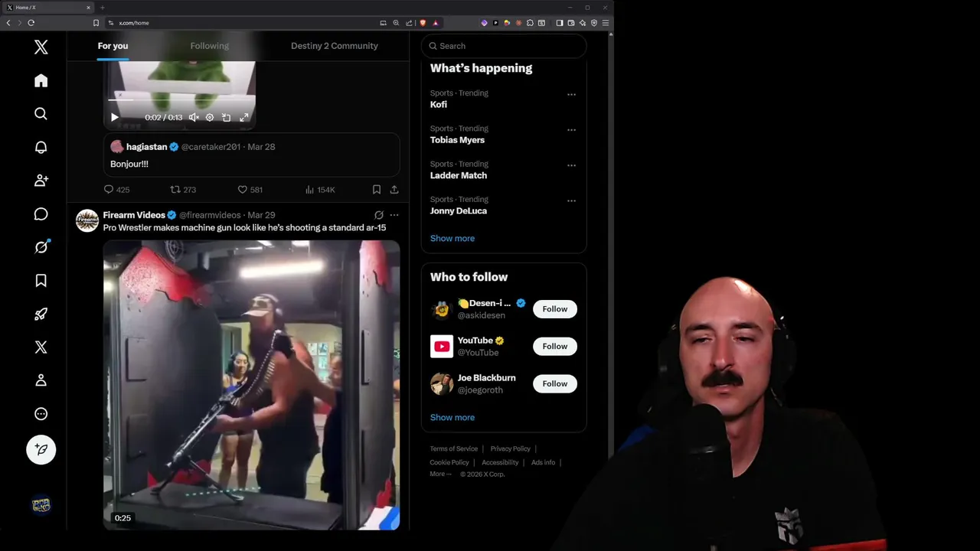Open video settings gear
The width and height of the screenshot is (980, 551).
pos(210,117)
